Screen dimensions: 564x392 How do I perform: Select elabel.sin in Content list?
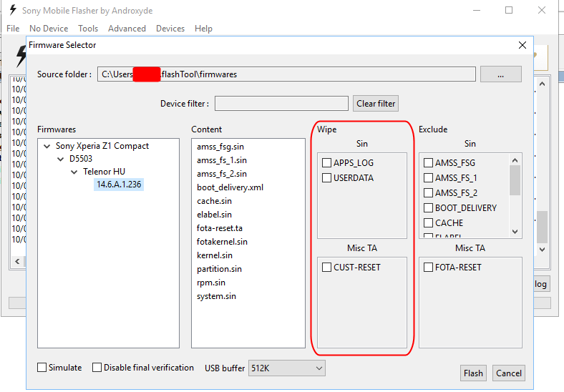[x=214, y=215]
